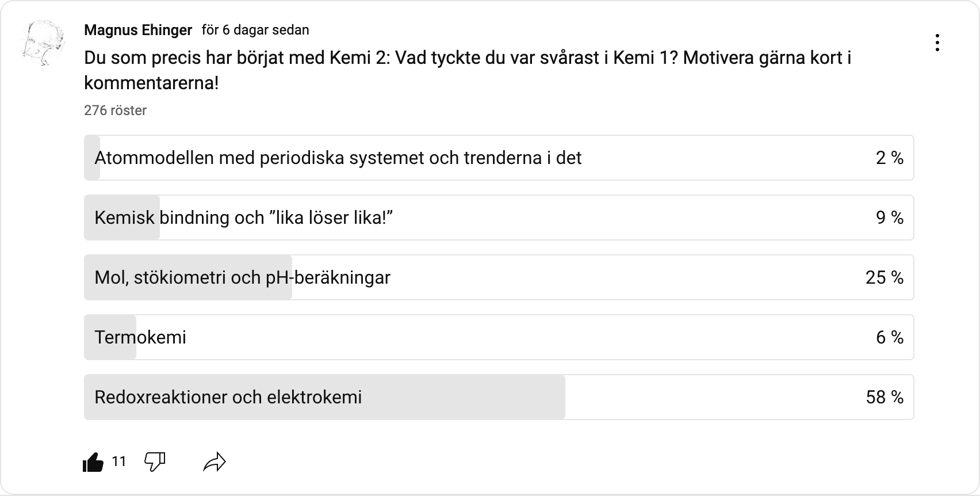Click the 'för 6 dagar sedan' timestamp

point(255,30)
